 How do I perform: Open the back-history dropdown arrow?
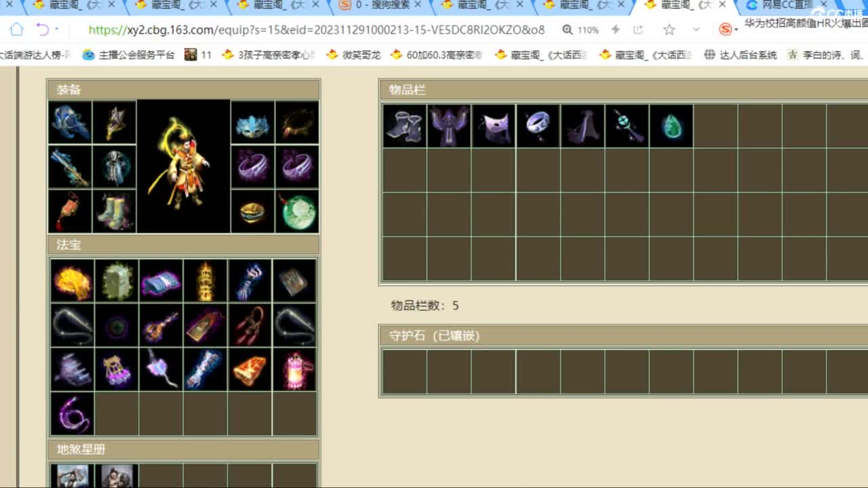point(56,30)
